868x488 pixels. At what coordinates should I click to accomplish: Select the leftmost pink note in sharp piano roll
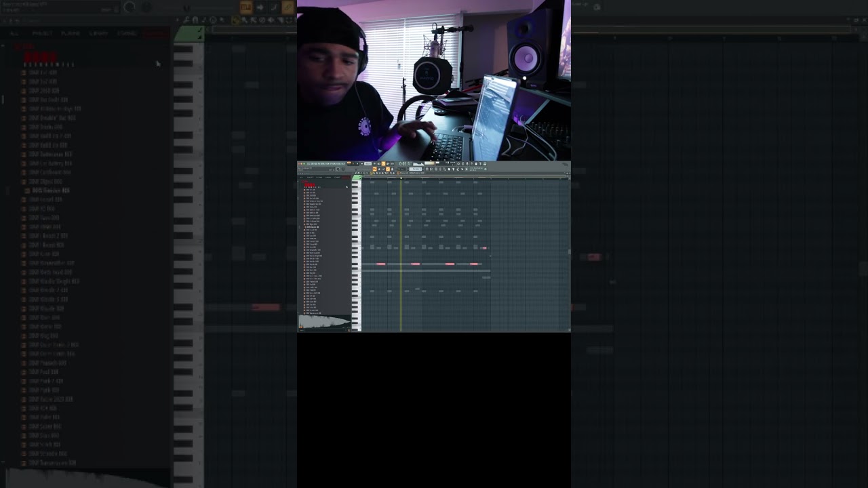381,264
